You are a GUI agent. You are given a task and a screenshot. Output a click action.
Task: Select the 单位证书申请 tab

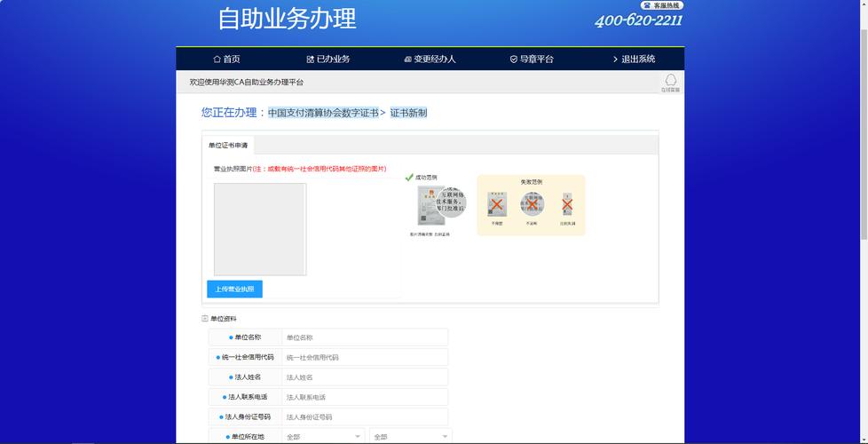(x=228, y=145)
